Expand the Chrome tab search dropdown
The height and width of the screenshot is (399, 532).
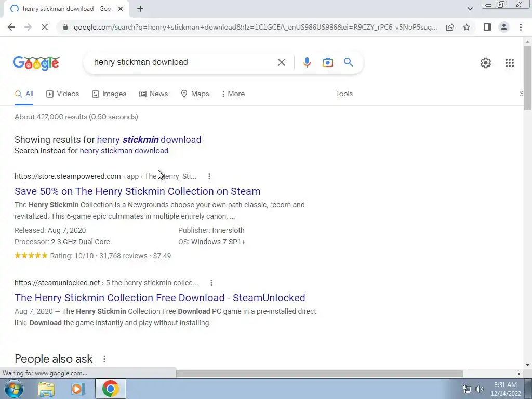[470, 9]
